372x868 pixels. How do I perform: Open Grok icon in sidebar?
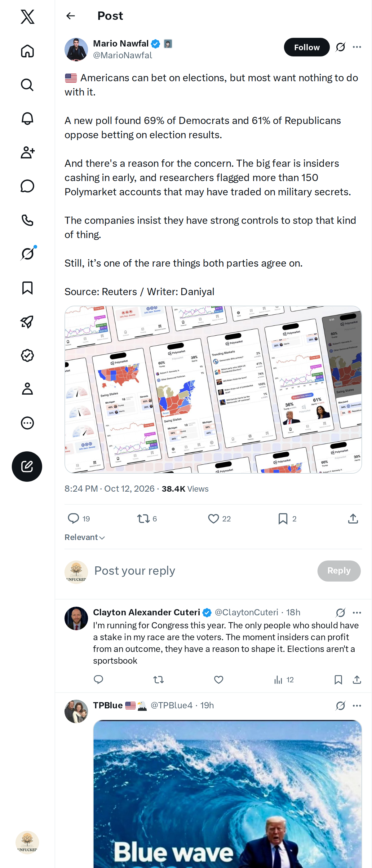(27, 254)
